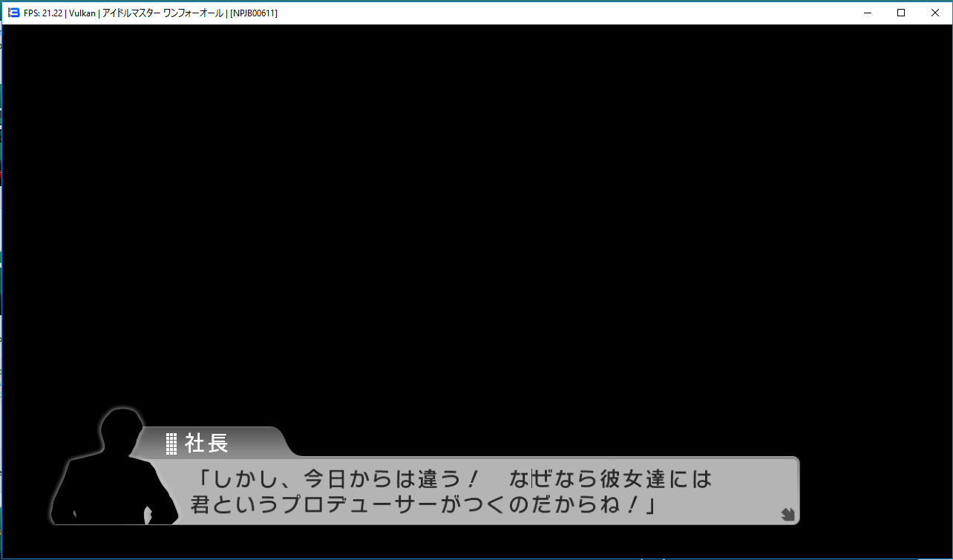Click the window title text showing FPS

pyautogui.click(x=151, y=13)
